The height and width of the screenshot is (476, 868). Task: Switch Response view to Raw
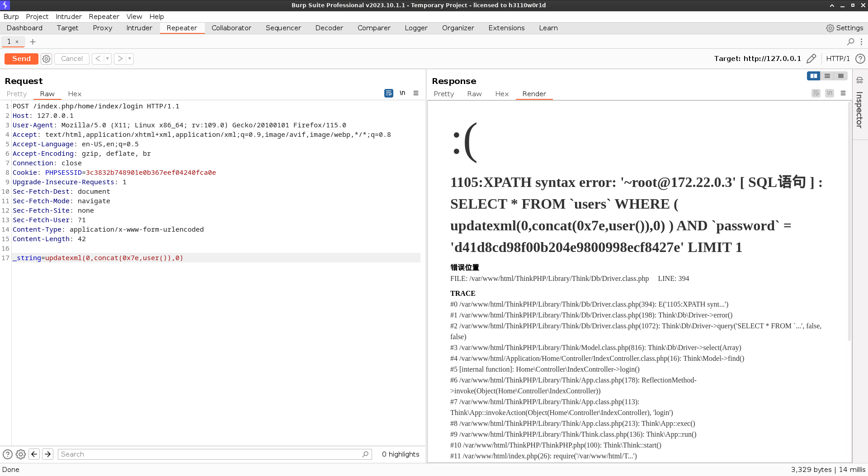[x=474, y=94]
